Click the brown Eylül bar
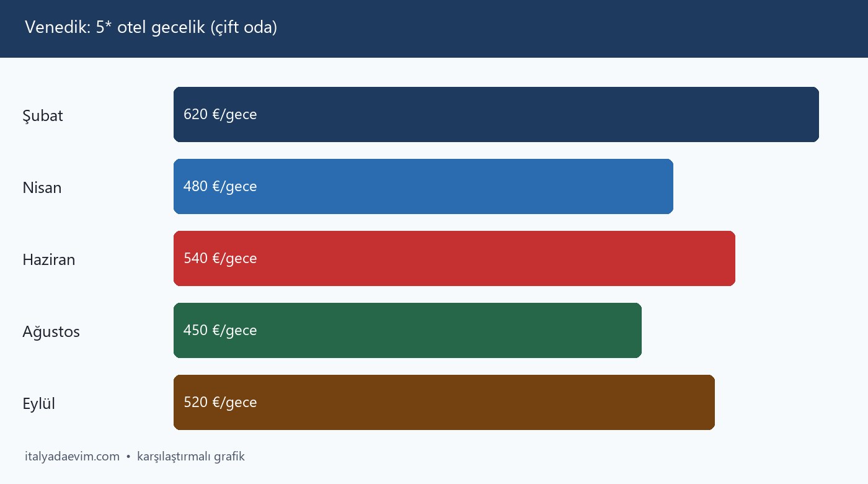Screen dimensions: 868x484 pos(444,402)
